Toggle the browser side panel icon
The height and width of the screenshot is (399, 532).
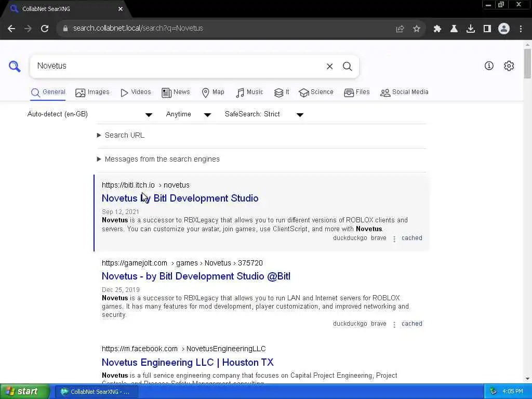(487, 29)
